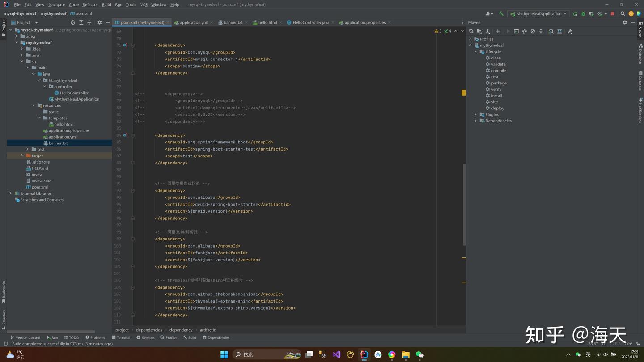Add a Maven project with the plus icon
The height and width of the screenshot is (362, 644).
click(x=498, y=31)
